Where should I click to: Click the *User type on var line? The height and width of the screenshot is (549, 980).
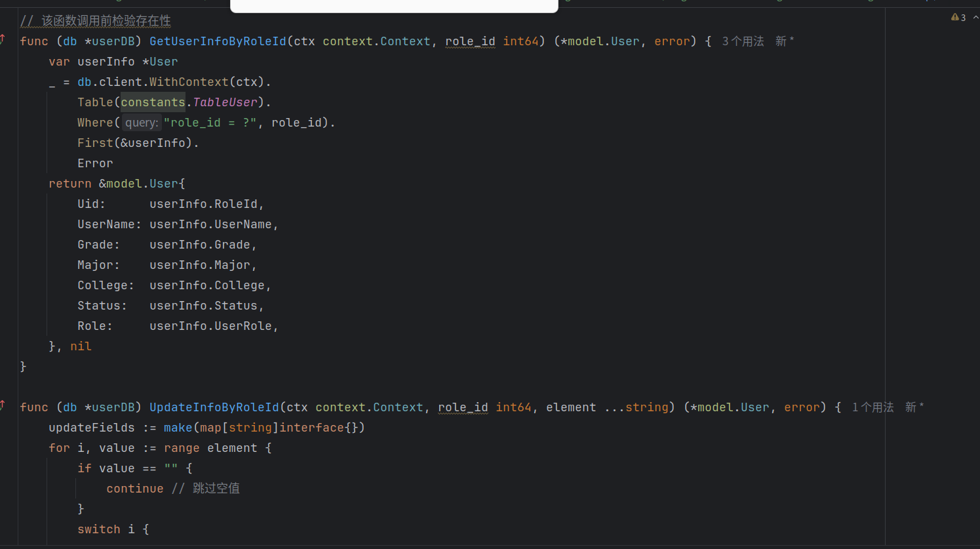(160, 62)
